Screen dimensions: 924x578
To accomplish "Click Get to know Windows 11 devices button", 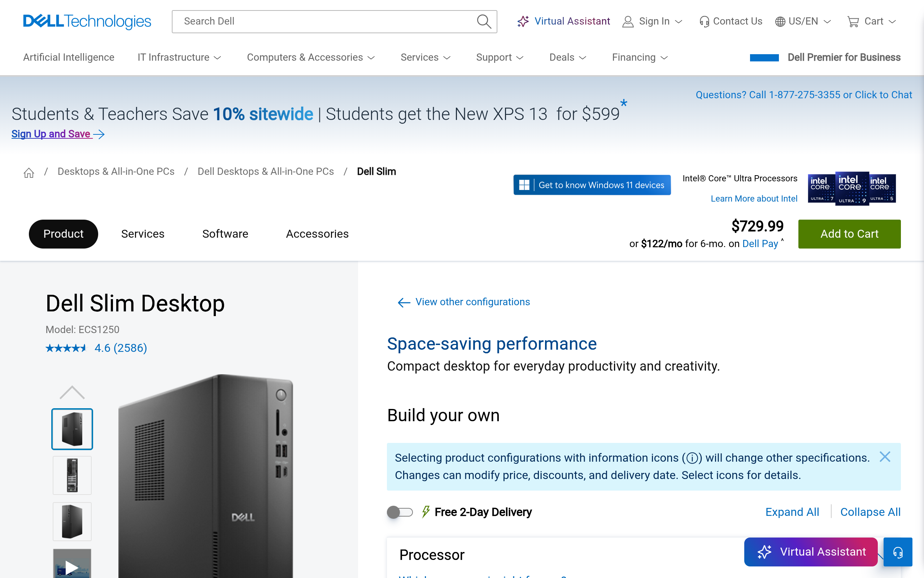I will point(592,185).
